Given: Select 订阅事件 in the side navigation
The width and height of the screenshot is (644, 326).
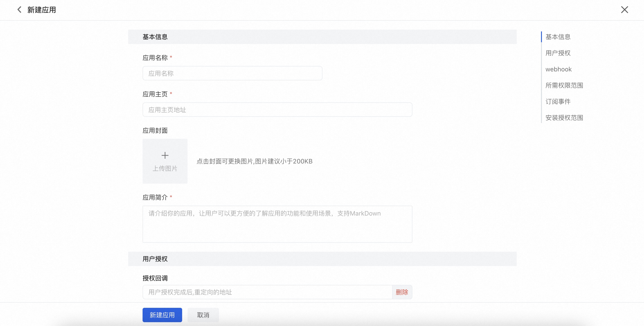Looking at the screenshot, I should (558, 101).
